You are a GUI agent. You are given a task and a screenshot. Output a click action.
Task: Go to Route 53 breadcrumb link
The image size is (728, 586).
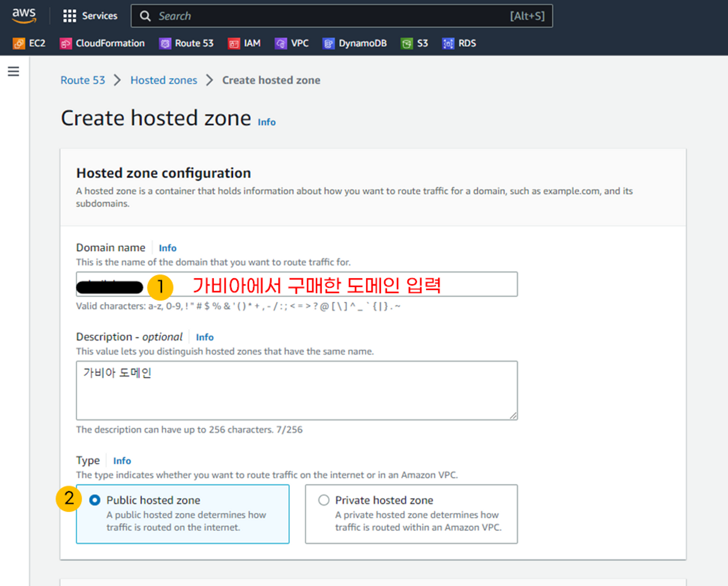coord(83,80)
